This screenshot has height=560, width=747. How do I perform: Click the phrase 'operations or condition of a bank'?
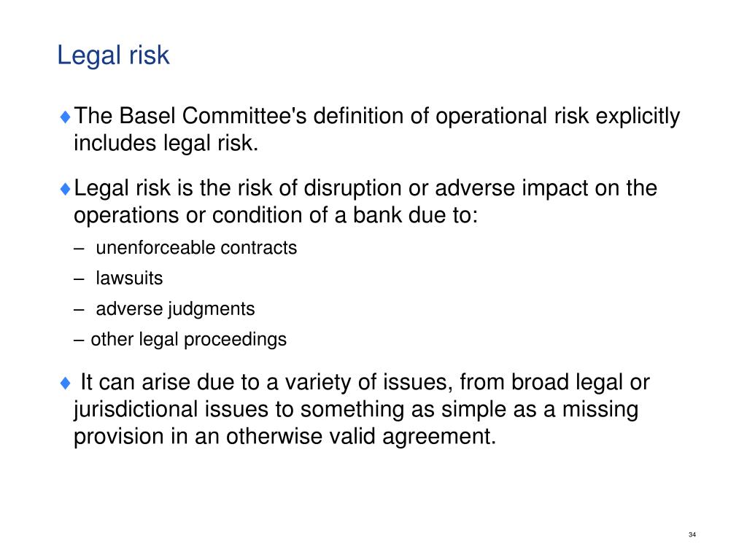[x=239, y=215]
